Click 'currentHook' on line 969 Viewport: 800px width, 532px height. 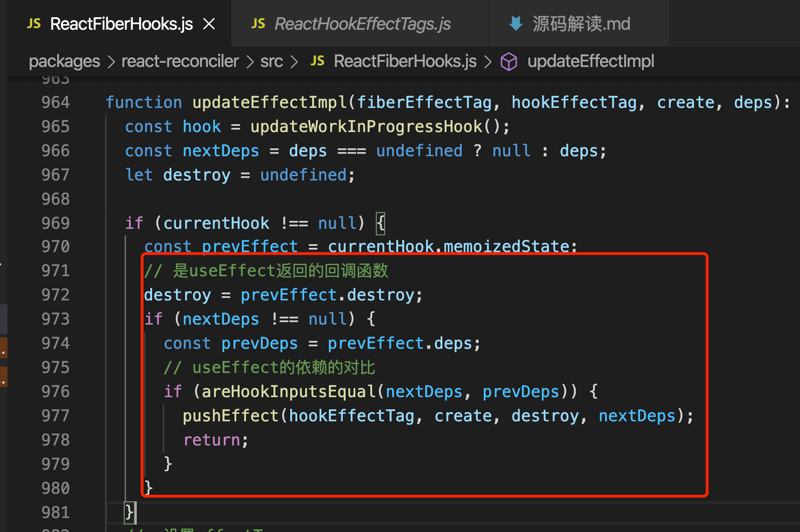[216, 223]
